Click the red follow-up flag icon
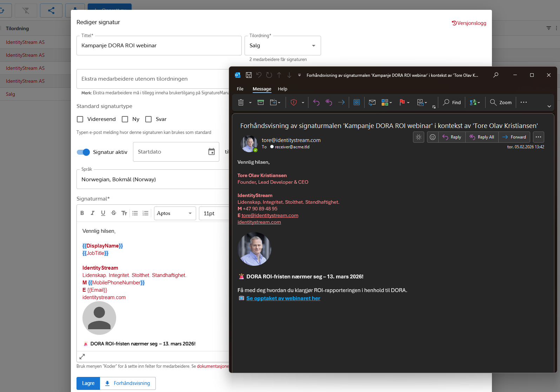560x392 pixels. pos(402,102)
